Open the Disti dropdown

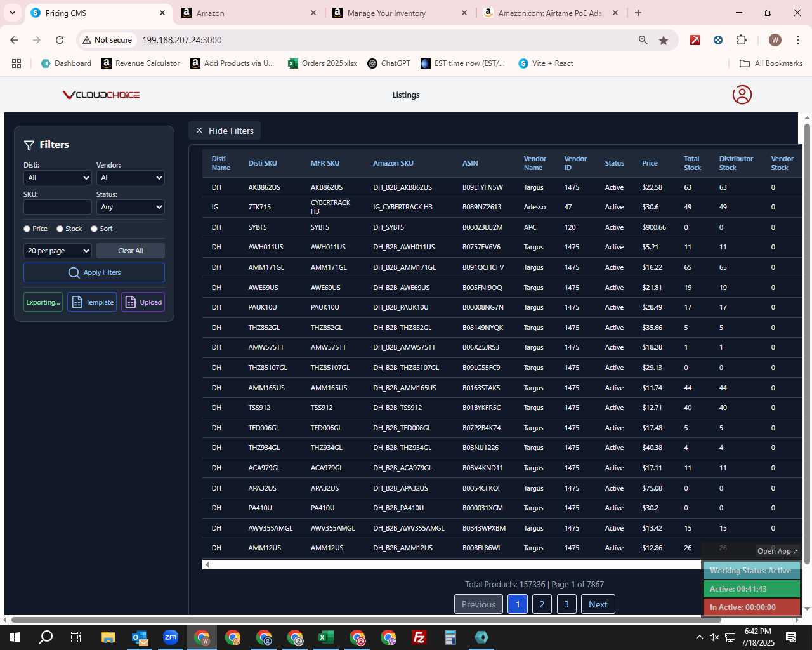pyautogui.click(x=58, y=178)
